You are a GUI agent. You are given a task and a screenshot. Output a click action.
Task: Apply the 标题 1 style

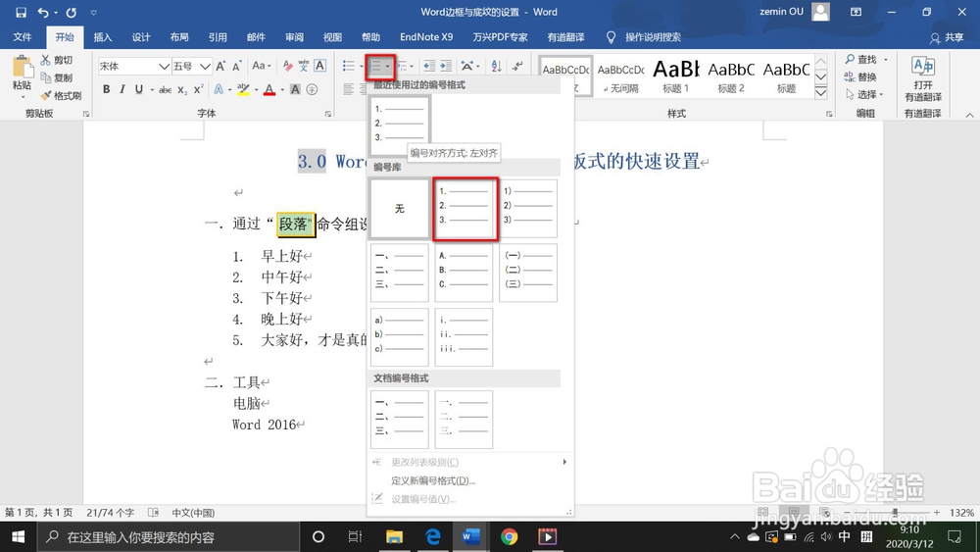point(675,76)
